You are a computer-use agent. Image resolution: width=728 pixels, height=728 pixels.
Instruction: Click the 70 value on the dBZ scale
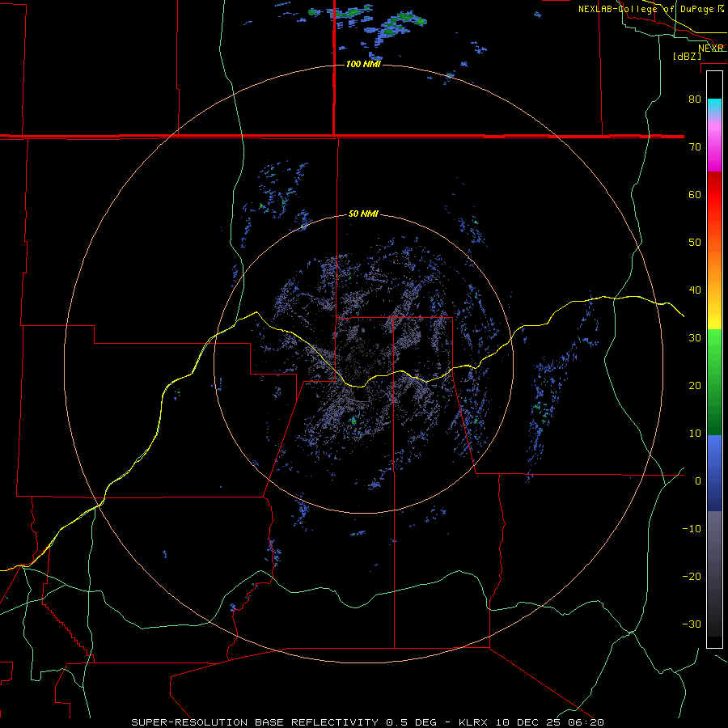(695, 146)
